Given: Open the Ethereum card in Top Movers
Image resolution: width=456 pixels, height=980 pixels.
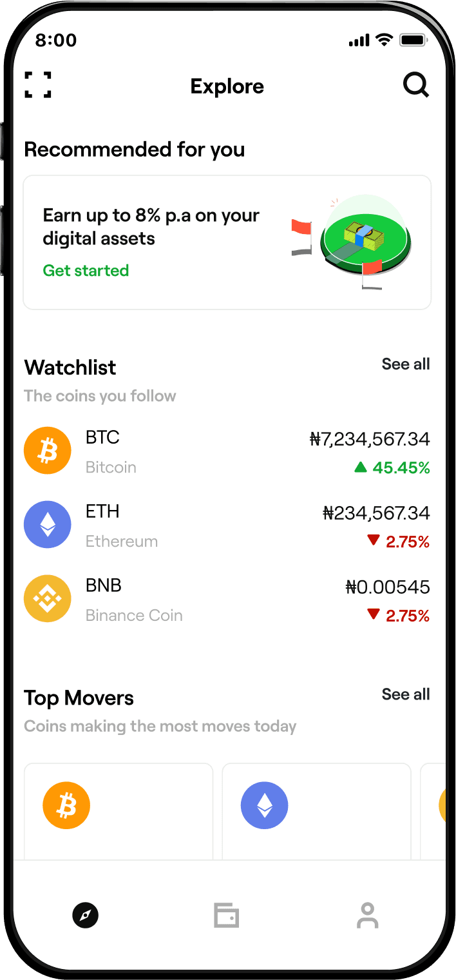Looking at the screenshot, I should (316, 811).
